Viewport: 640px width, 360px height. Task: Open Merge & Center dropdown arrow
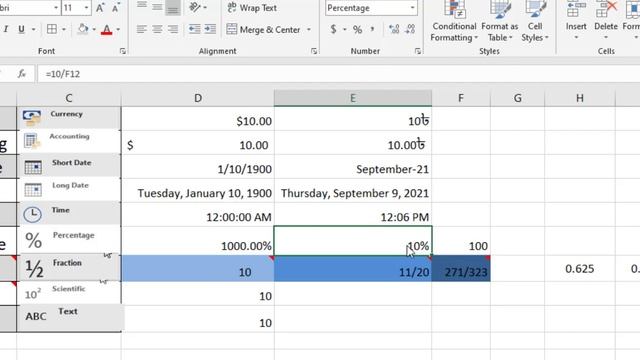click(309, 29)
